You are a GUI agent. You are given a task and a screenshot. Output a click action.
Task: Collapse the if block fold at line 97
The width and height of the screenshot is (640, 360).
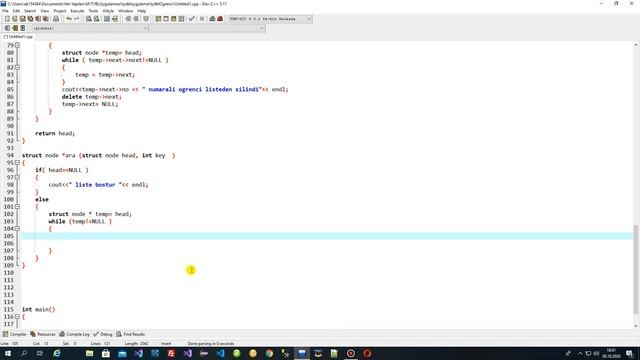(17, 177)
